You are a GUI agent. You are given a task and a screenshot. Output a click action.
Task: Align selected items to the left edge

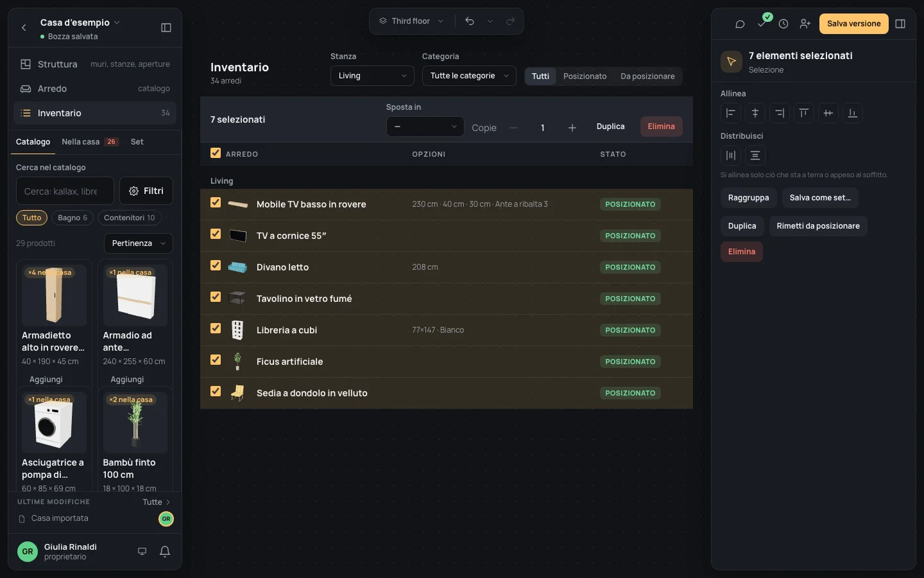[x=731, y=113]
